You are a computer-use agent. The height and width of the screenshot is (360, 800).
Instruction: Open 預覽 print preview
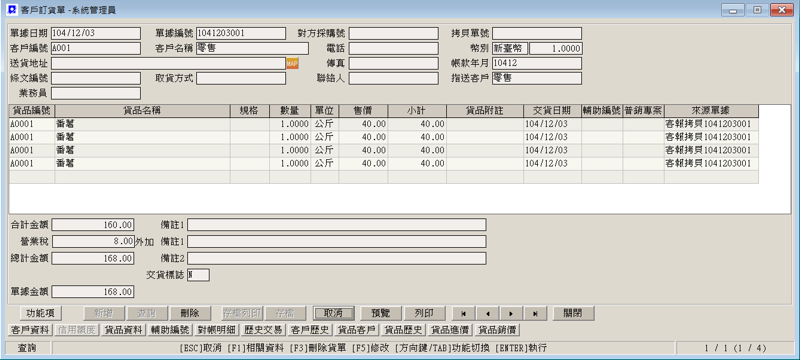point(381,313)
